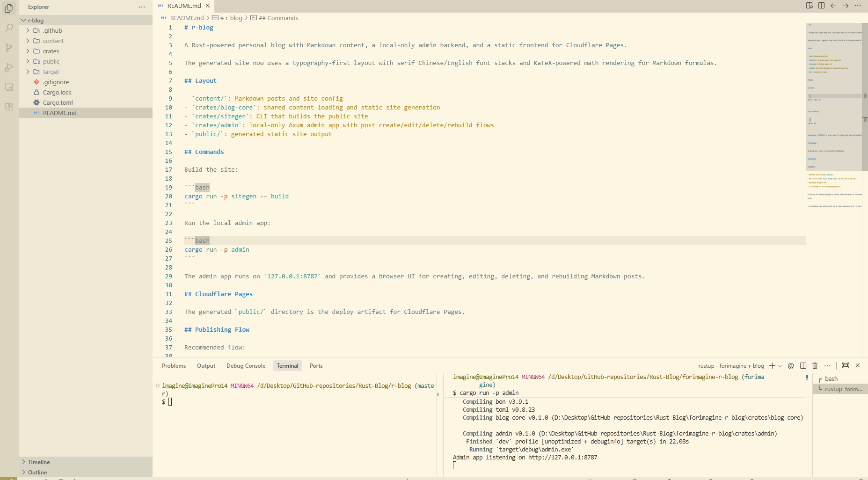The height and width of the screenshot is (480, 868).
Task: Switch to the README.md editor tab
Action: (x=184, y=6)
